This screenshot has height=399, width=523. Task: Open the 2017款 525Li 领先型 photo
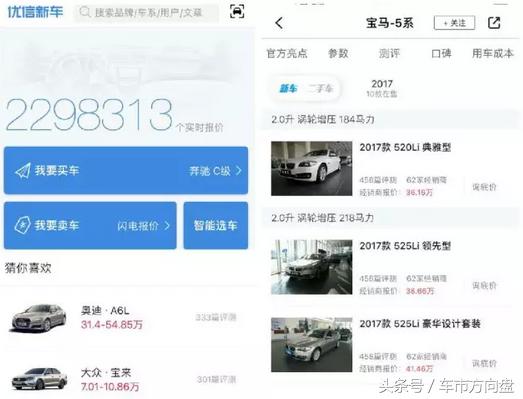click(x=312, y=267)
